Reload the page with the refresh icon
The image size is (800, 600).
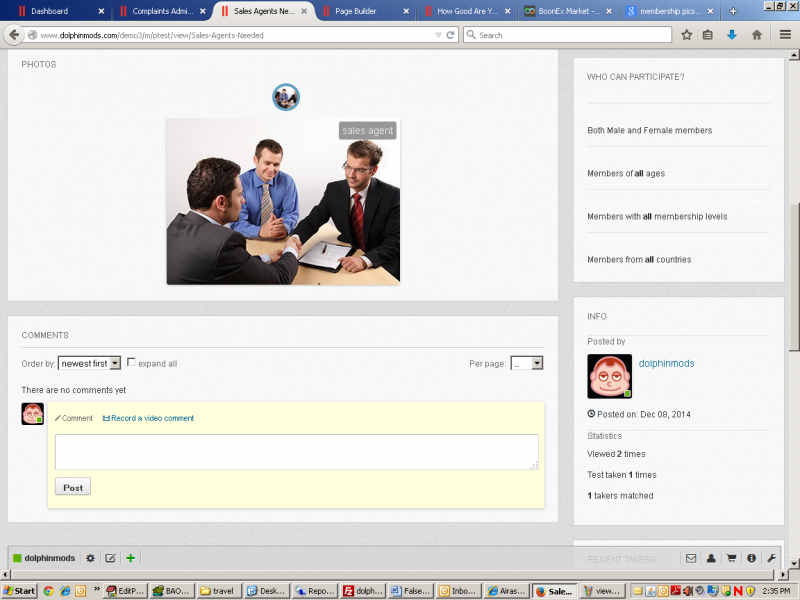(x=450, y=35)
